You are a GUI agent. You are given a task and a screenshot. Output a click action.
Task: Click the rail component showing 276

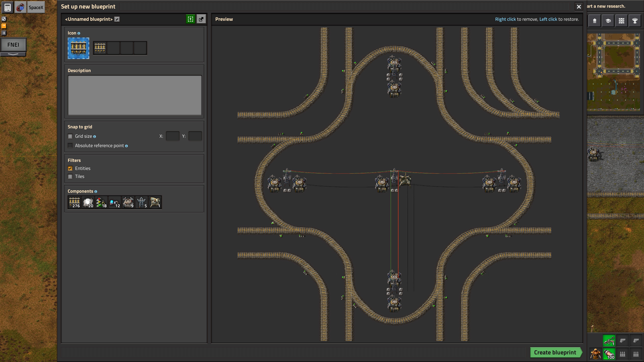74,202
